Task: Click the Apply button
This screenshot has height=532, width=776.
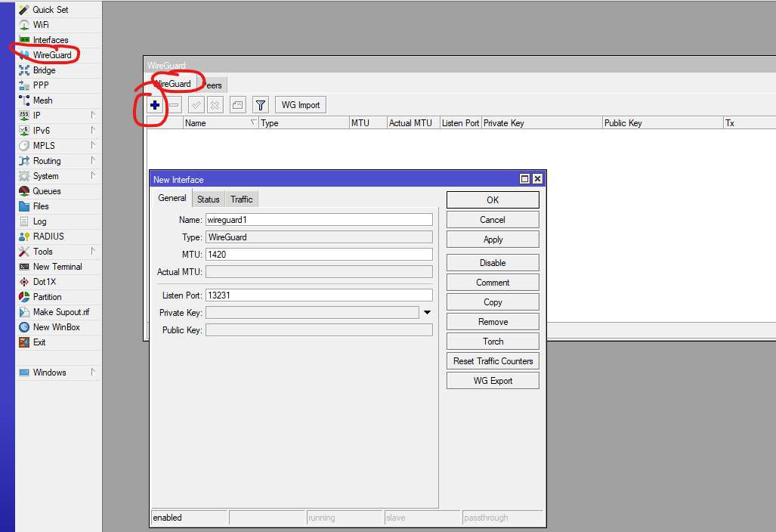Action: click(x=493, y=240)
